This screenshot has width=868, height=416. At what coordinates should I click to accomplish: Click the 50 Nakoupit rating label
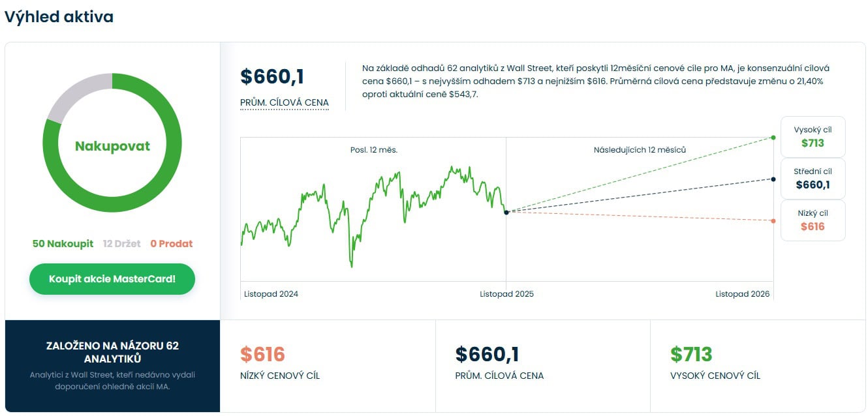pyautogui.click(x=63, y=244)
